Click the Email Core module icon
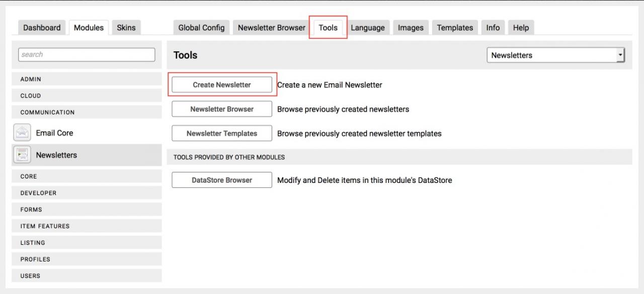This screenshot has width=644, height=294. point(22,133)
